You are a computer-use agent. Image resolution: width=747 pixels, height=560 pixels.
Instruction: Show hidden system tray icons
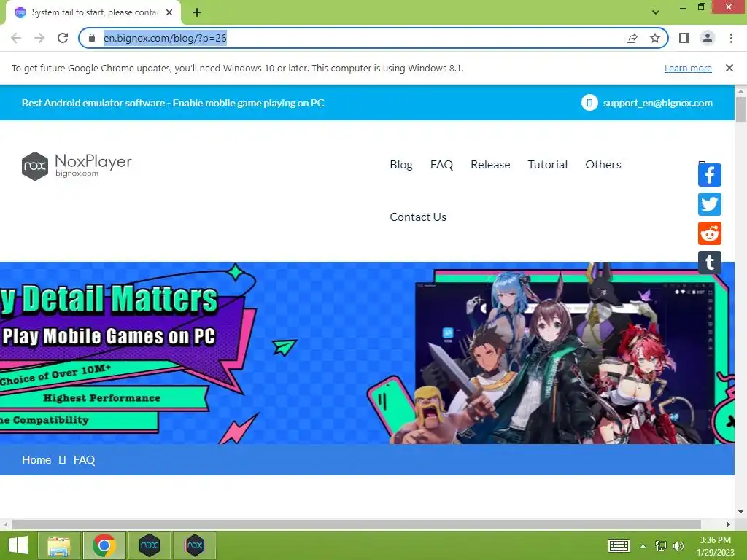(643, 545)
